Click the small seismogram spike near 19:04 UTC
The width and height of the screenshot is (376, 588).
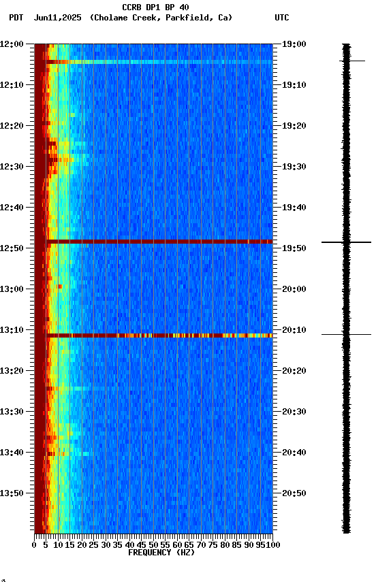(x=352, y=61)
